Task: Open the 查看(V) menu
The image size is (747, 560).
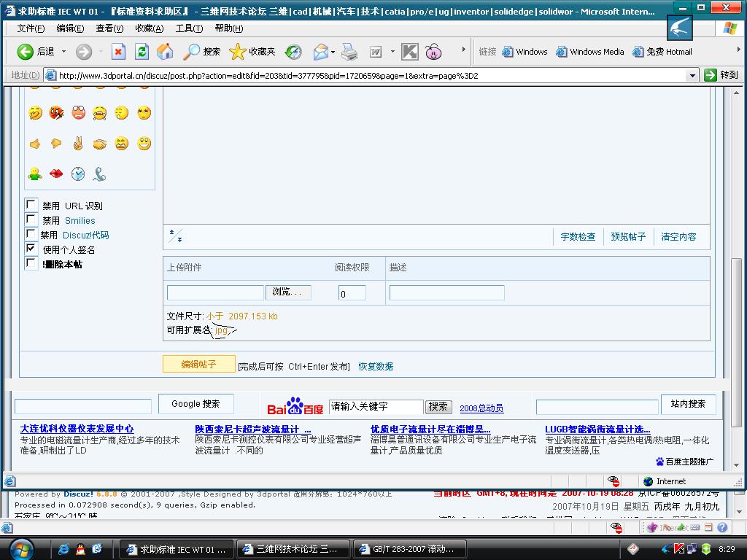Action: point(109,28)
